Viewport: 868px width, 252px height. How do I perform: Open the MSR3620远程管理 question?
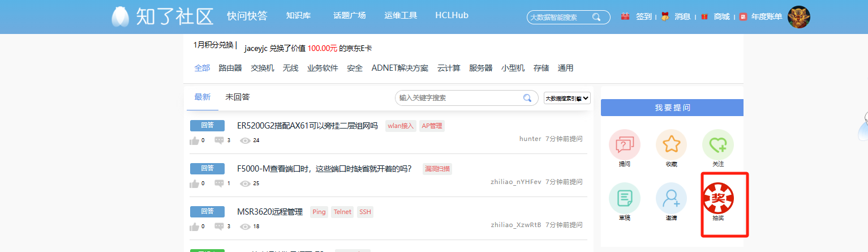pos(270,212)
